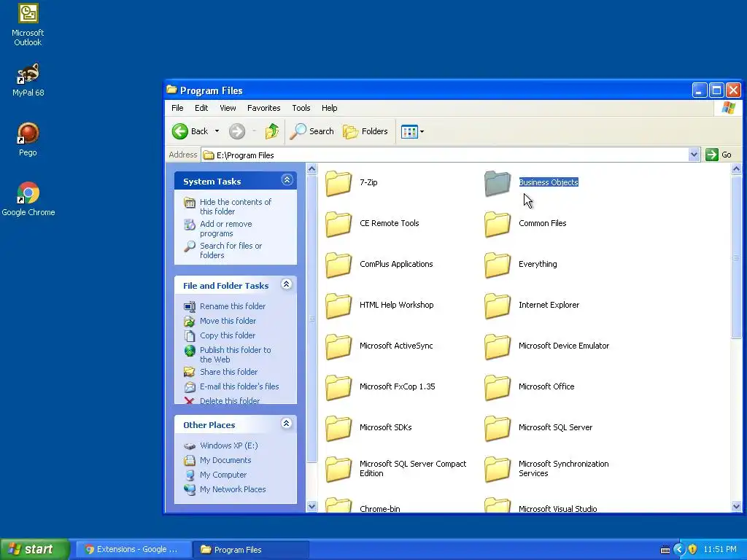Select the Internet Explorer folder

click(x=532, y=306)
